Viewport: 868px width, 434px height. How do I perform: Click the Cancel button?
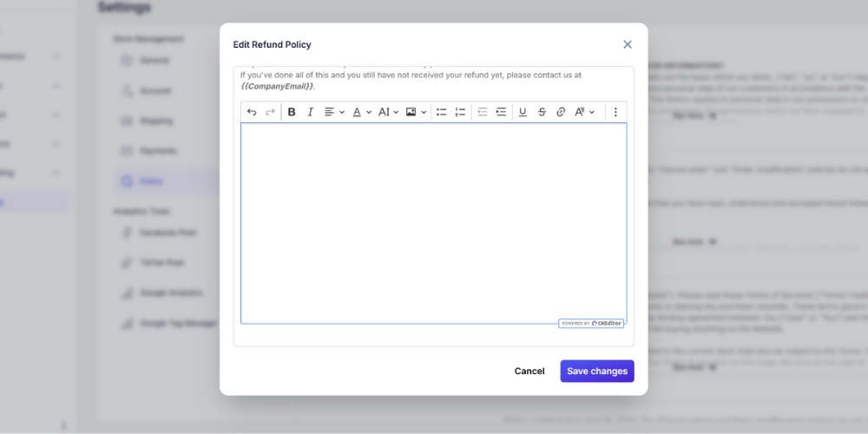point(529,371)
